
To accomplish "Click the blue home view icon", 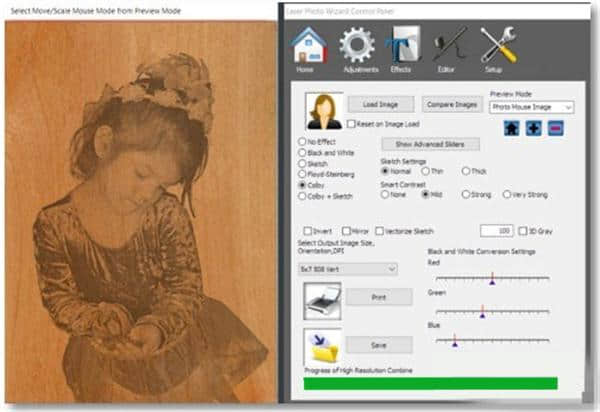I will click(x=511, y=128).
